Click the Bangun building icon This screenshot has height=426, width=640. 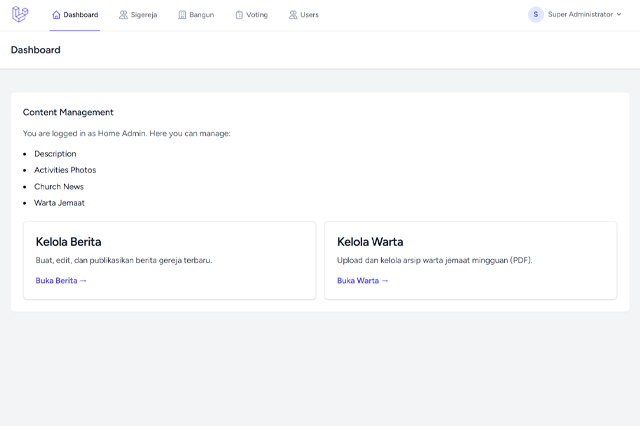(x=182, y=15)
